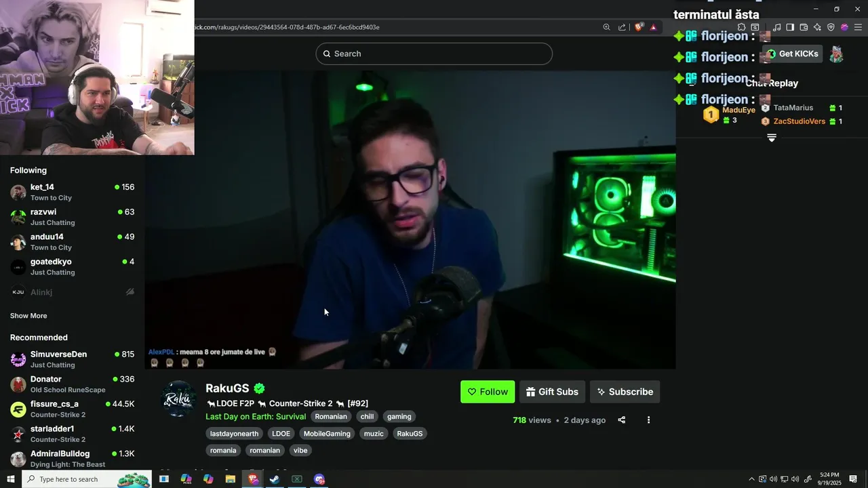Image resolution: width=868 pixels, height=488 pixels.
Task: Select the chill tag
Action: point(367,417)
